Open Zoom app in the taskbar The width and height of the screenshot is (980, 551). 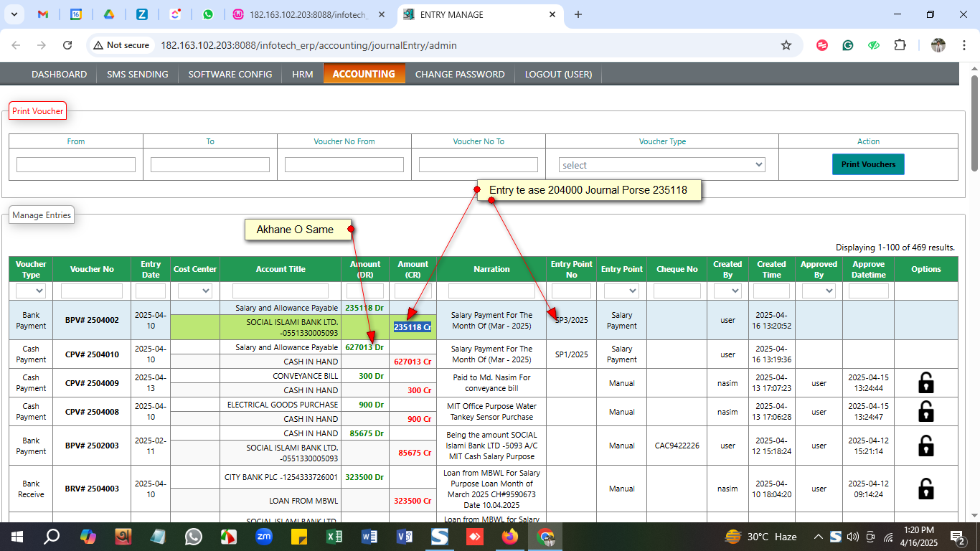[x=264, y=537]
